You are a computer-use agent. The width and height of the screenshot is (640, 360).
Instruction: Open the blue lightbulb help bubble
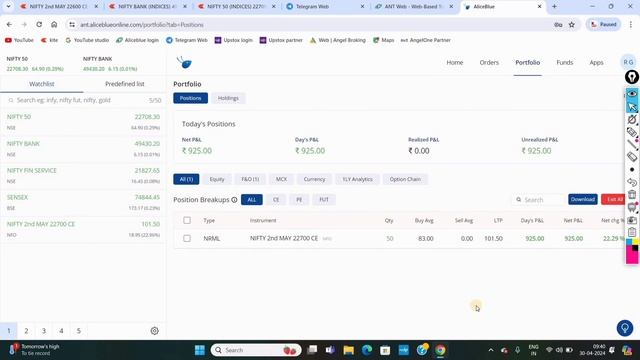point(625,328)
